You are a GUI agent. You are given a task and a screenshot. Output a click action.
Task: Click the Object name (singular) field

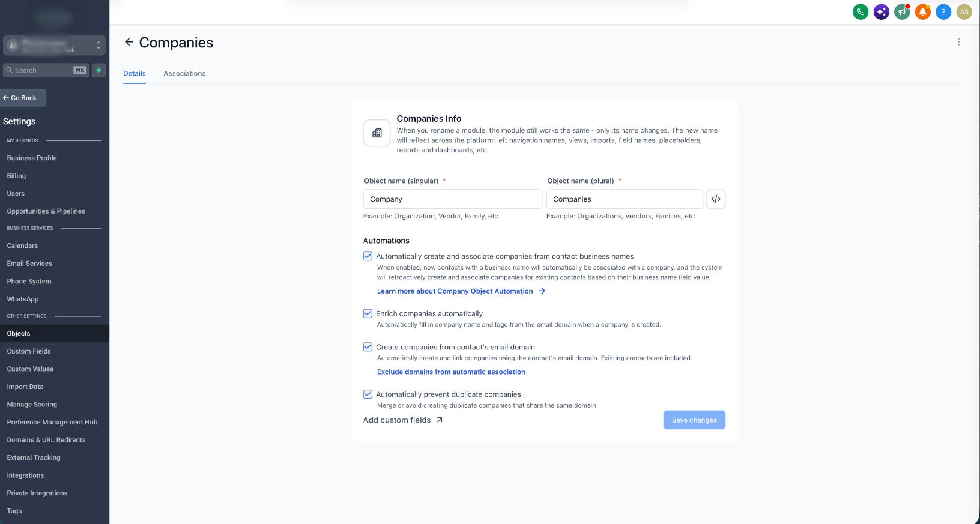pos(453,199)
